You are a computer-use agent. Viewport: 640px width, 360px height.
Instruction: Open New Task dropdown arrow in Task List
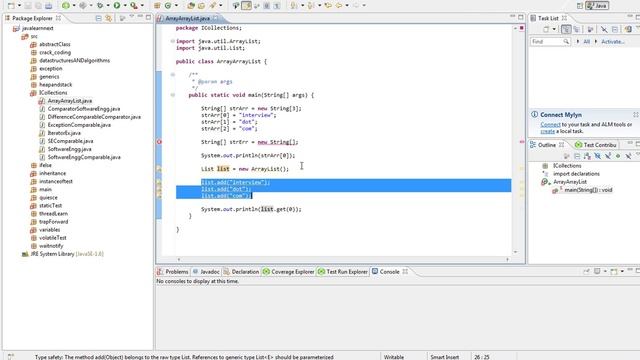click(554, 29)
